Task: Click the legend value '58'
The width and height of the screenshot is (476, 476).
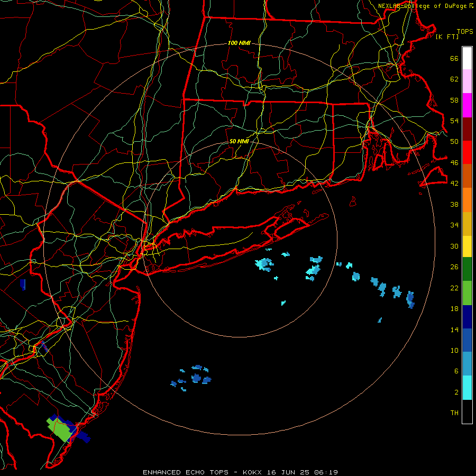Action: (x=454, y=100)
